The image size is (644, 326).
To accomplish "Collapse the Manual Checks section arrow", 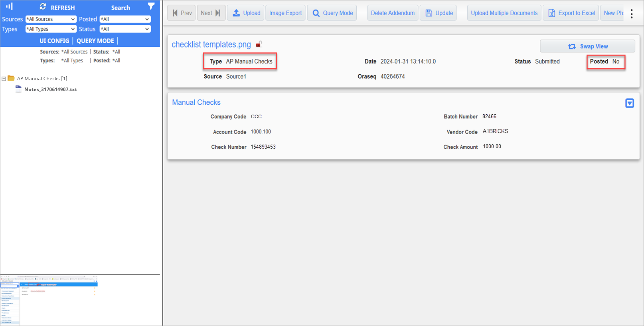I will pyautogui.click(x=629, y=103).
